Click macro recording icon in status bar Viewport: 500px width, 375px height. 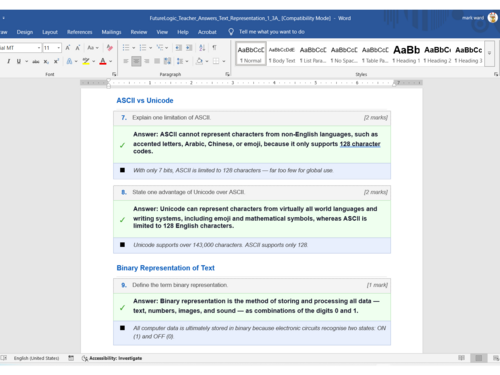coord(71,358)
